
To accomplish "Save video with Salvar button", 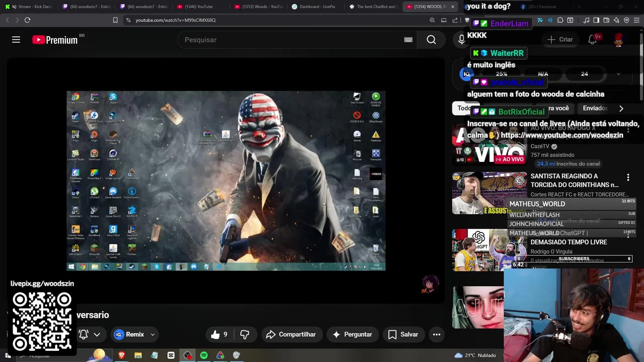I will (403, 334).
